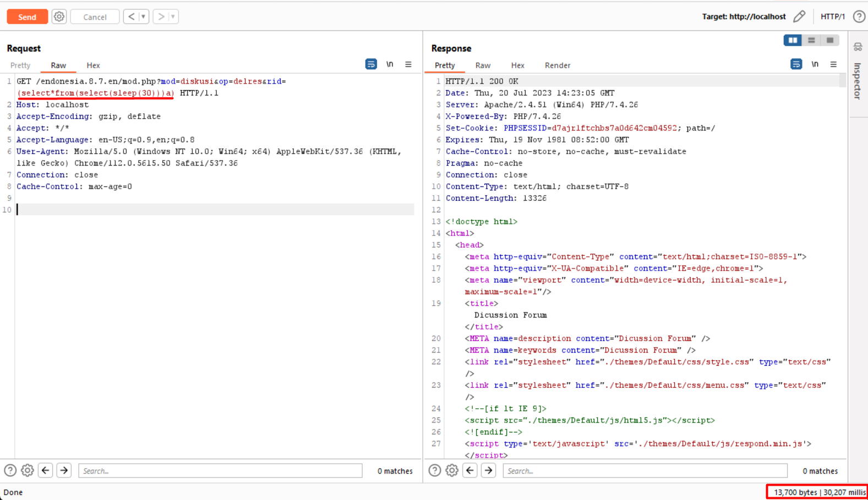The image size is (868, 500).
Task: Switch Request view to Pretty tab
Action: pyautogui.click(x=20, y=65)
